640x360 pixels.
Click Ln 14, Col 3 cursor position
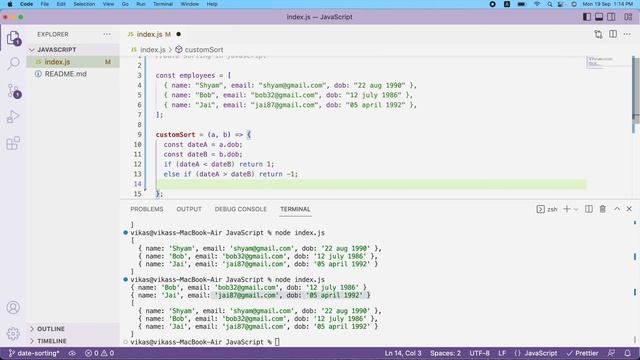[x=402, y=353]
